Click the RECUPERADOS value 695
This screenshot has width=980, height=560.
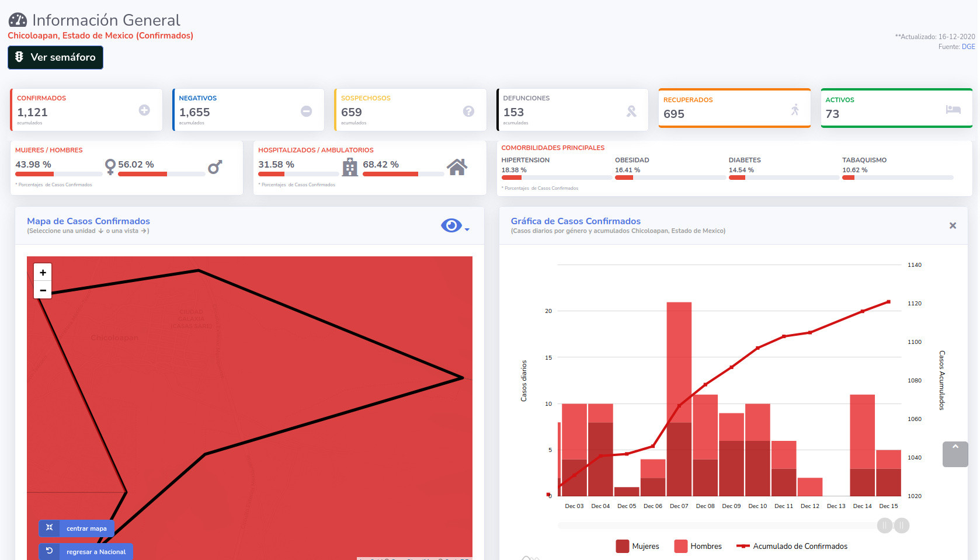point(674,114)
